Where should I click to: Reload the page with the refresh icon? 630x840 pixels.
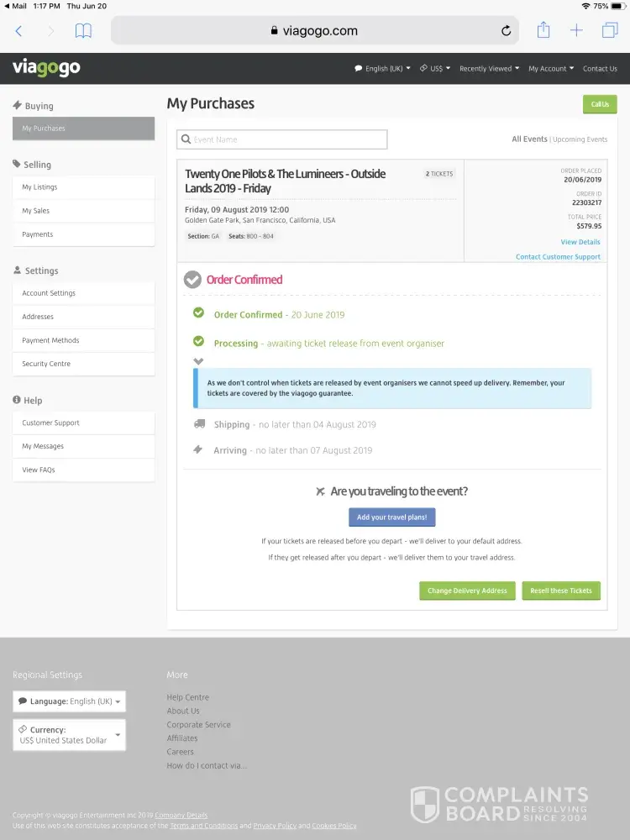click(x=506, y=31)
